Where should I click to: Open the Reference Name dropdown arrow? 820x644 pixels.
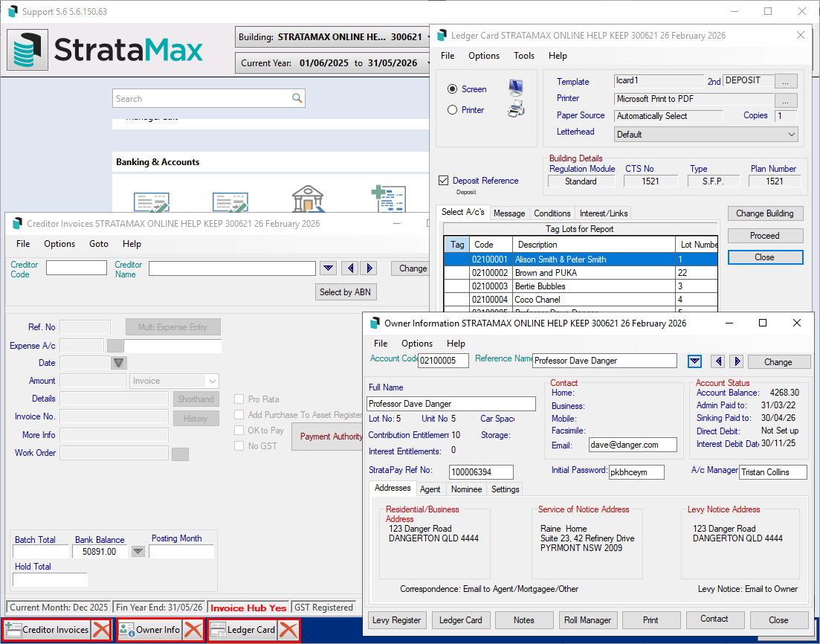click(694, 361)
